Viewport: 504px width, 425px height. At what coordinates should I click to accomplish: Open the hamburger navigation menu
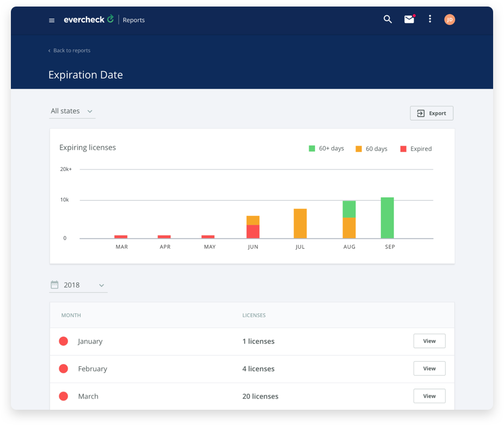point(52,20)
